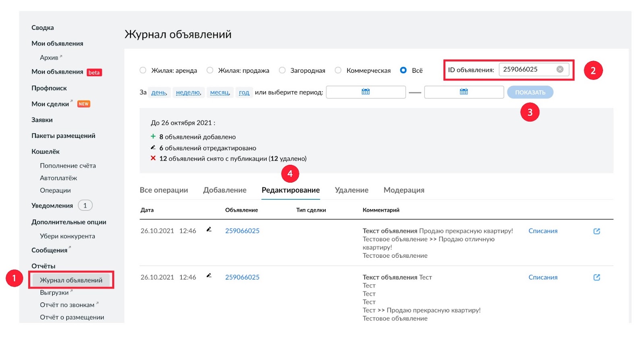
Task: Filter by день period link
Action: [159, 92]
